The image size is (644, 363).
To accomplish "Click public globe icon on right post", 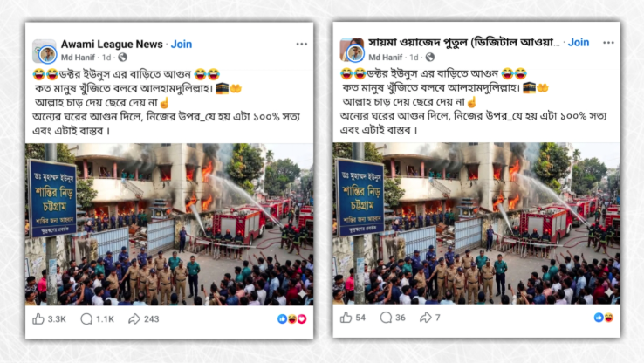I will point(430,57).
